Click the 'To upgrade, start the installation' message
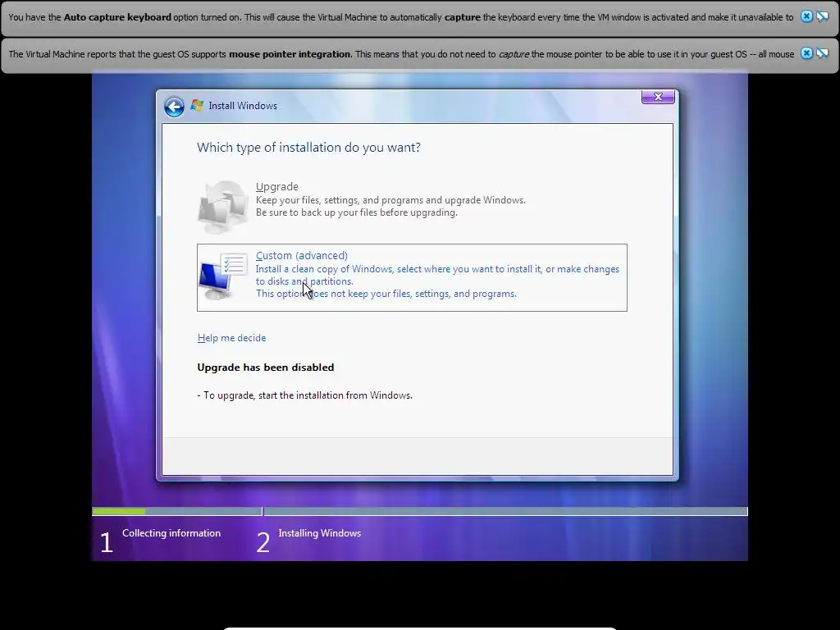The width and height of the screenshot is (840, 630). 305,395
